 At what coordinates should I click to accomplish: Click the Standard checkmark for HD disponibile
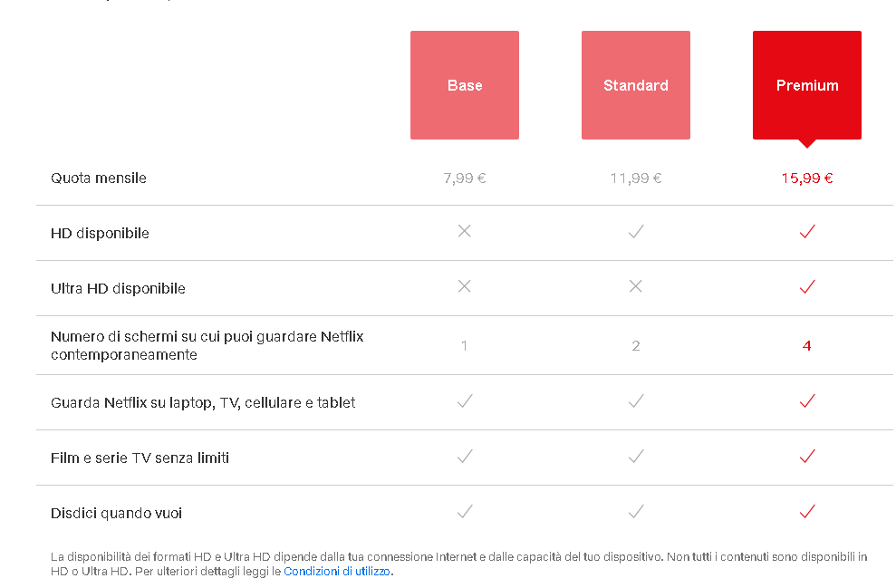click(636, 231)
